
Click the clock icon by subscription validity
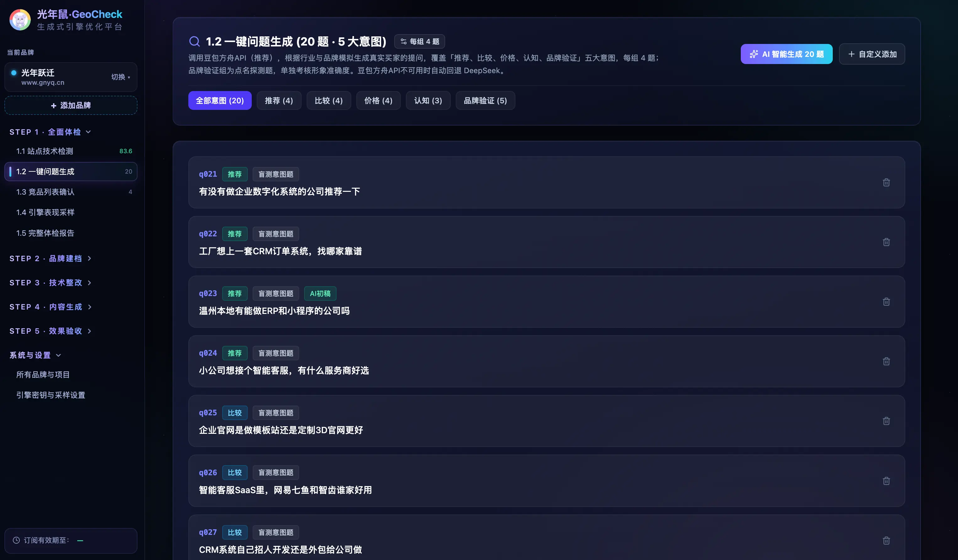click(x=16, y=540)
